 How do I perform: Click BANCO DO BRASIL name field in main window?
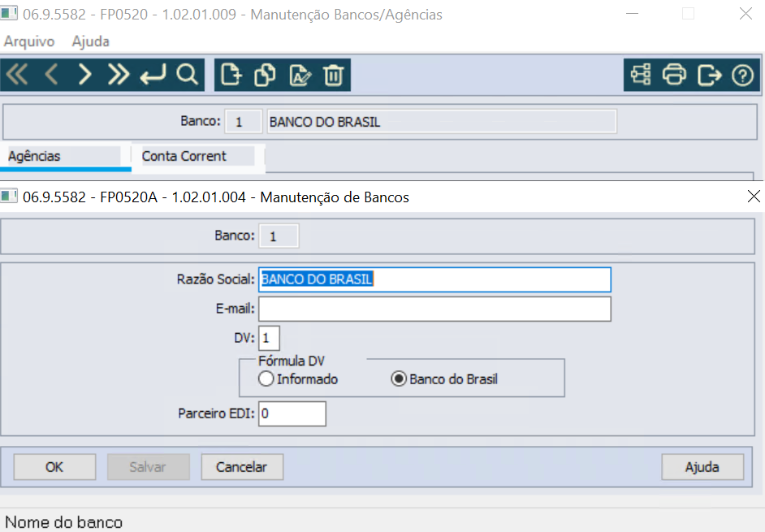pyautogui.click(x=442, y=122)
